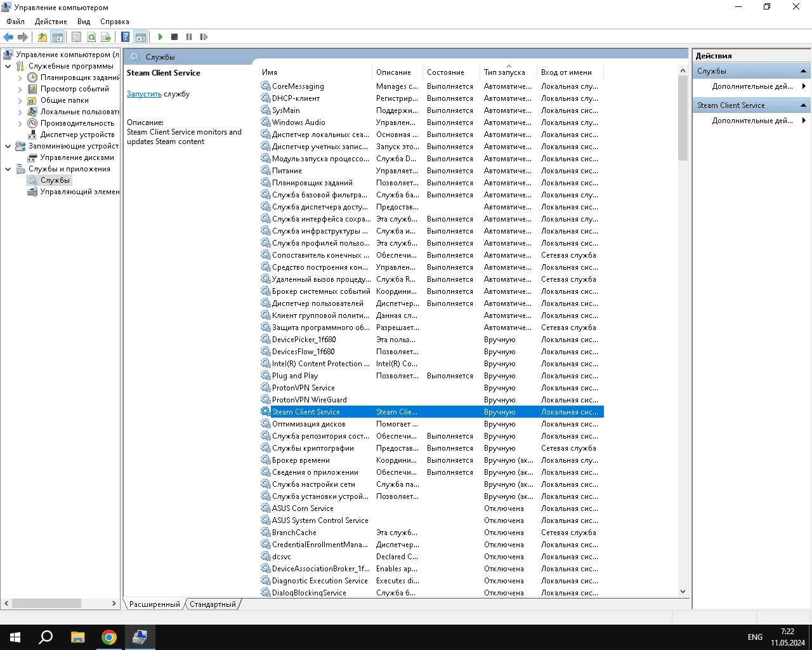812x650 pixels.
Task: Toggle the action pane toolbar icon
Action: pyautogui.click(x=141, y=37)
